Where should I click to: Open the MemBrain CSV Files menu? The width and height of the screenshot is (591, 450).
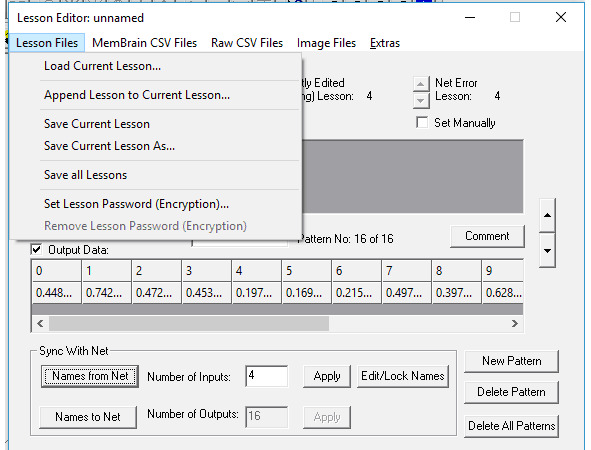(x=144, y=43)
